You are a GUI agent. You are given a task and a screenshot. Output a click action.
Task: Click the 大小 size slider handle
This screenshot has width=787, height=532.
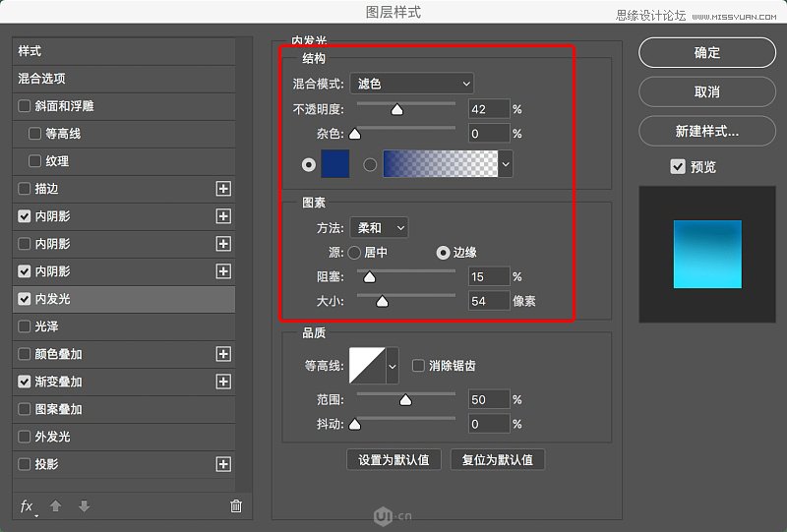pos(383,301)
